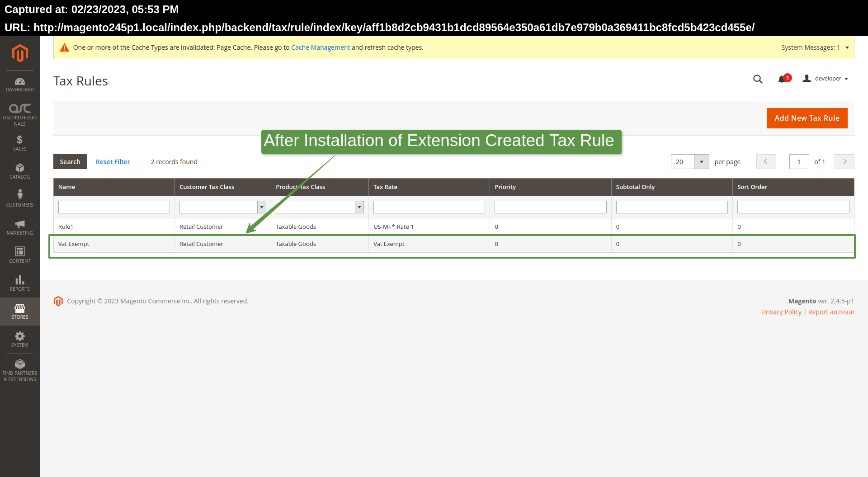868x477 pixels.
Task: Open admin global search magnifier
Action: click(758, 79)
